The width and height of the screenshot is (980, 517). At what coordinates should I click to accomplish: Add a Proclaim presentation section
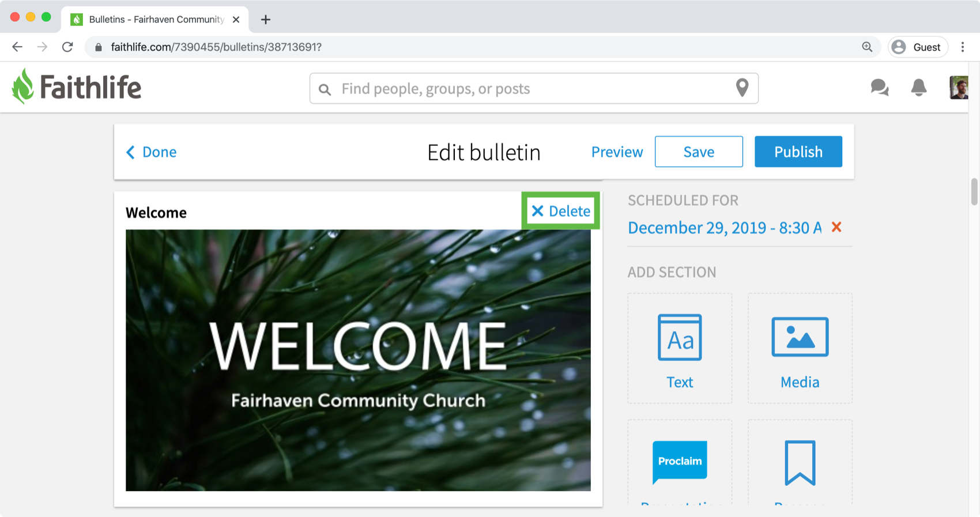tap(680, 463)
